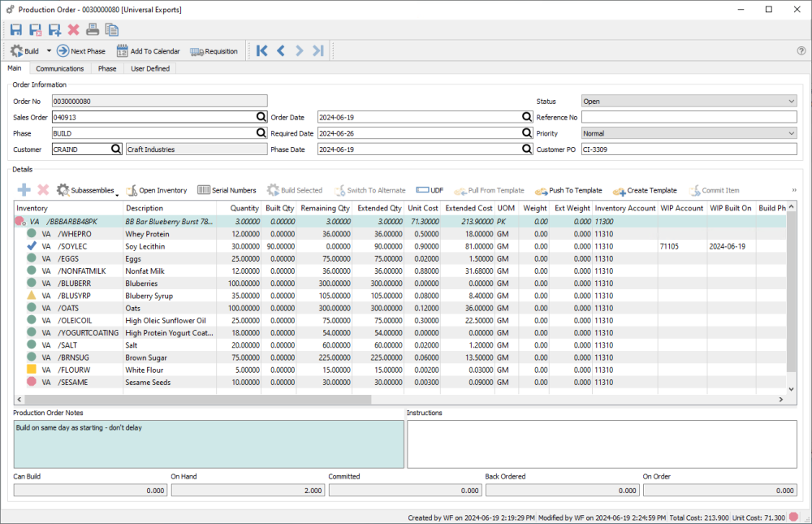Go to the first record arrow

[261, 51]
